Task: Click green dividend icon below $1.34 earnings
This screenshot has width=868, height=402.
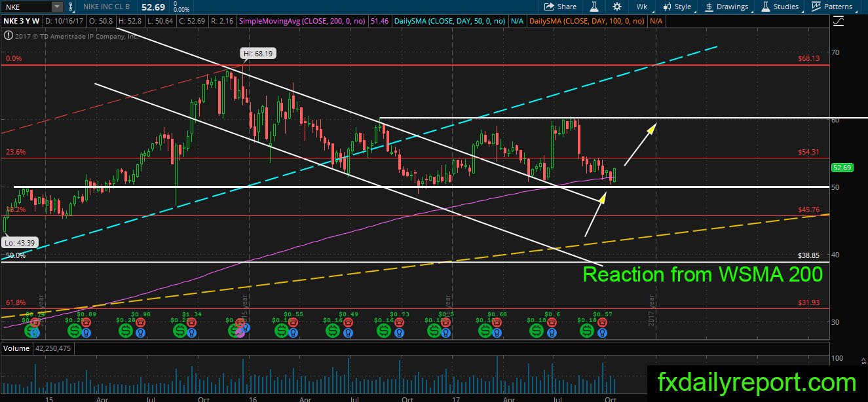Action: 180,332
